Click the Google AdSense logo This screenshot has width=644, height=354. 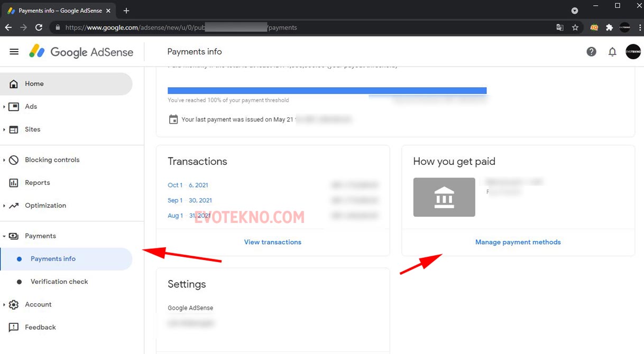point(81,52)
